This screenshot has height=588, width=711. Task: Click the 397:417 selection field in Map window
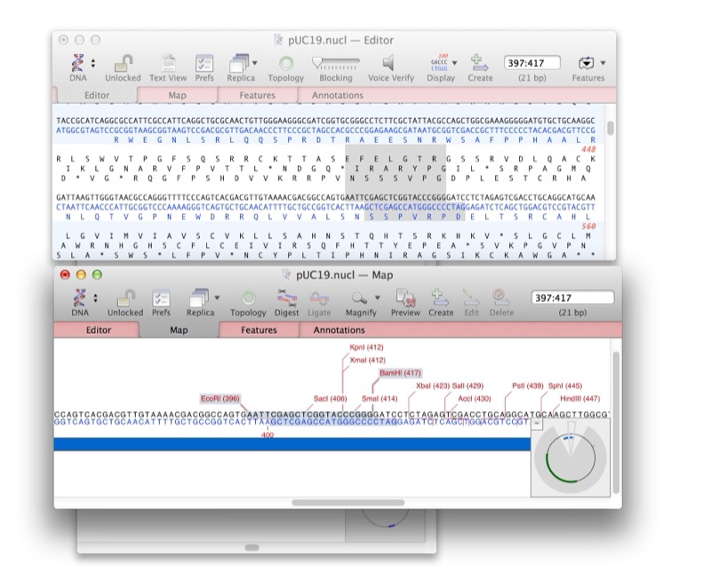[x=571, y=298]
